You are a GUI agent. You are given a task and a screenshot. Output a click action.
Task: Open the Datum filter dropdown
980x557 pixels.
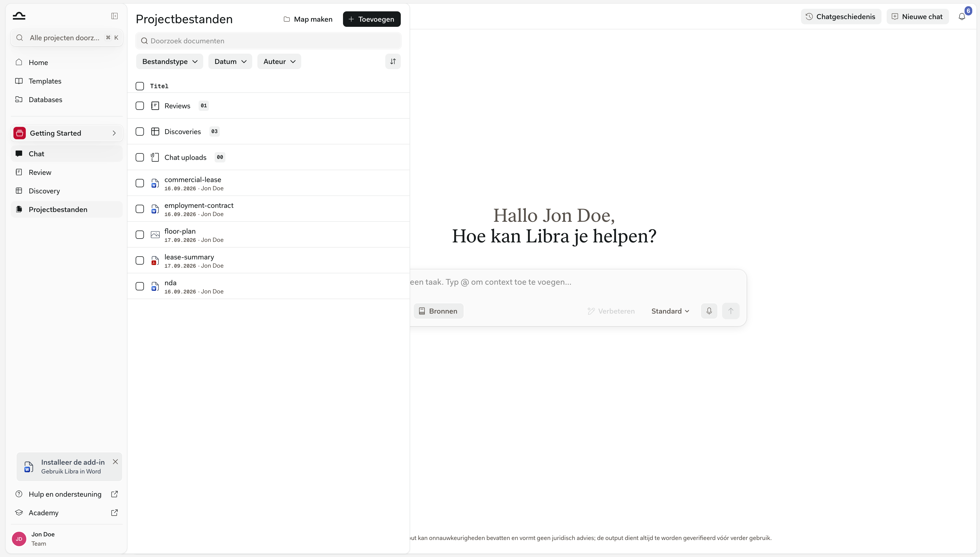230,61
